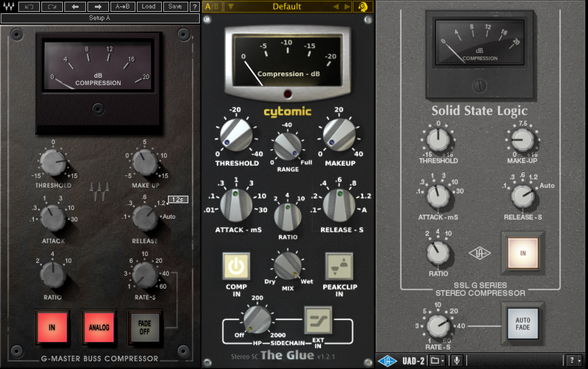Open UAD-2 help question mark menu

[575, 360]
